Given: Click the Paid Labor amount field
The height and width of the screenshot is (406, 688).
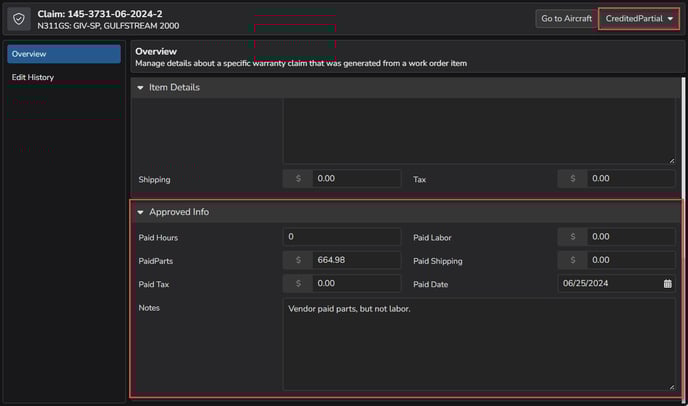Looking at the screenshot, I should [x=631, y=237].
